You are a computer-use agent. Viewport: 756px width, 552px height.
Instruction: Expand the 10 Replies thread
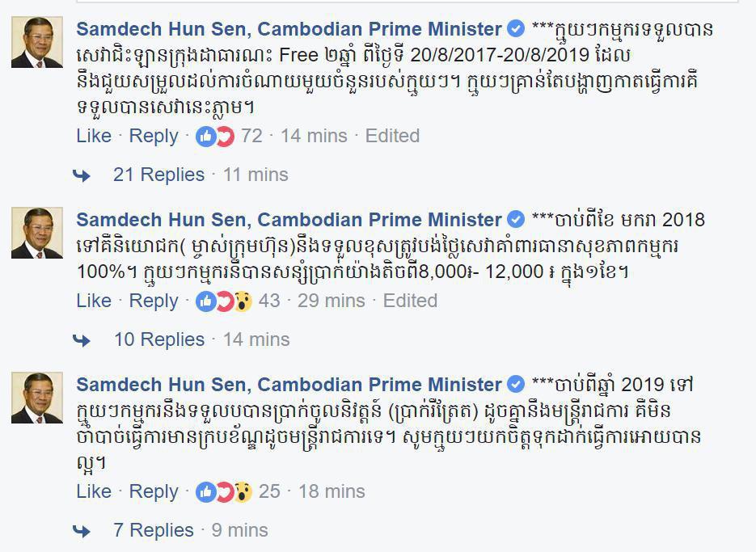(158, 339)
